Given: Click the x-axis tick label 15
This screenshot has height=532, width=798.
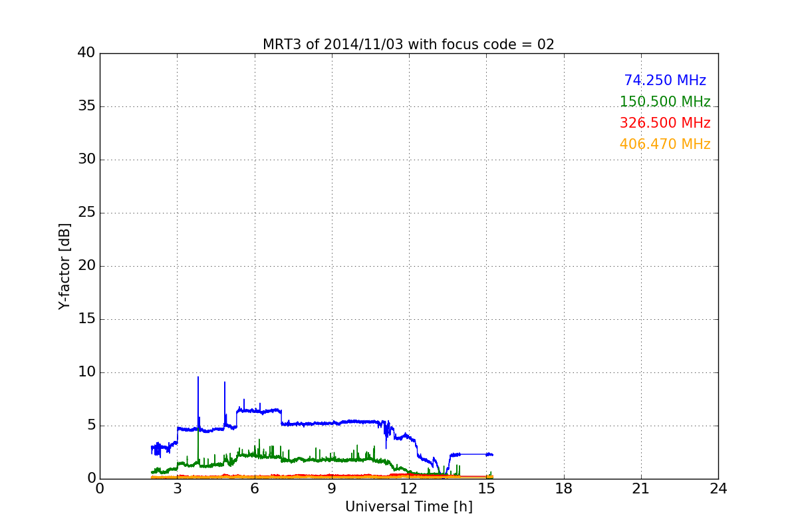Looking at the screenshot, I should 486,489.
